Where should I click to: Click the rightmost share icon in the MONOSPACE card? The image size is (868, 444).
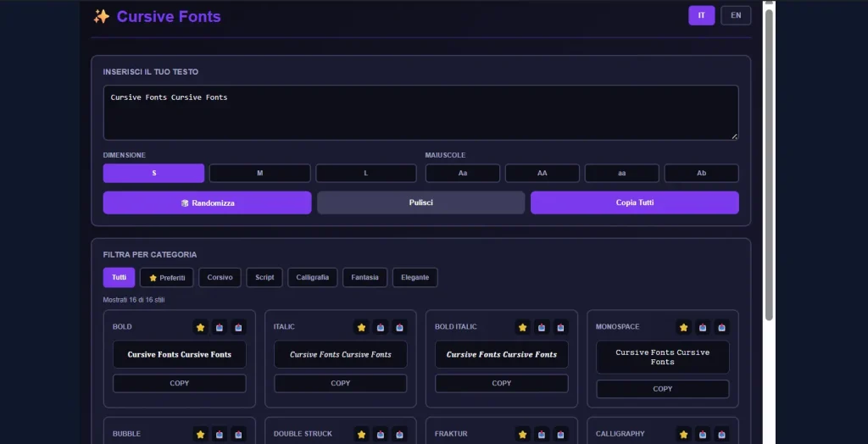[x=721, y=327]
